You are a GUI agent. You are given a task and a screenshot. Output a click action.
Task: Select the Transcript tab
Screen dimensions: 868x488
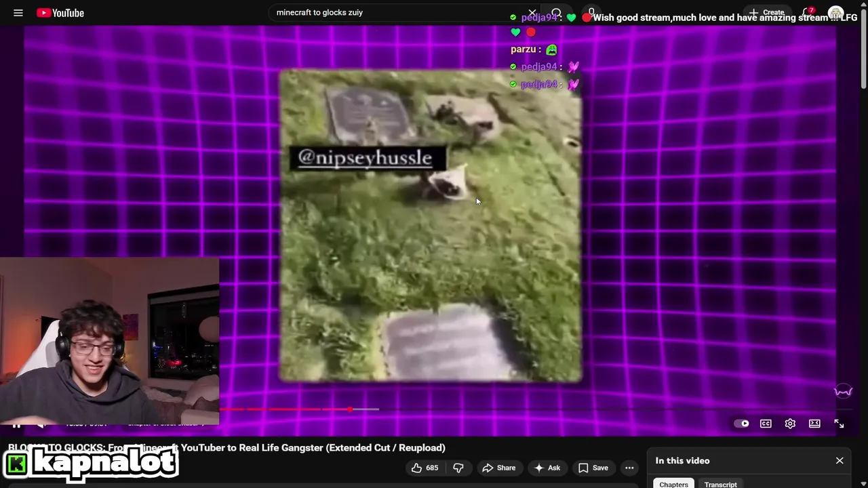click(x=720, y=484)
